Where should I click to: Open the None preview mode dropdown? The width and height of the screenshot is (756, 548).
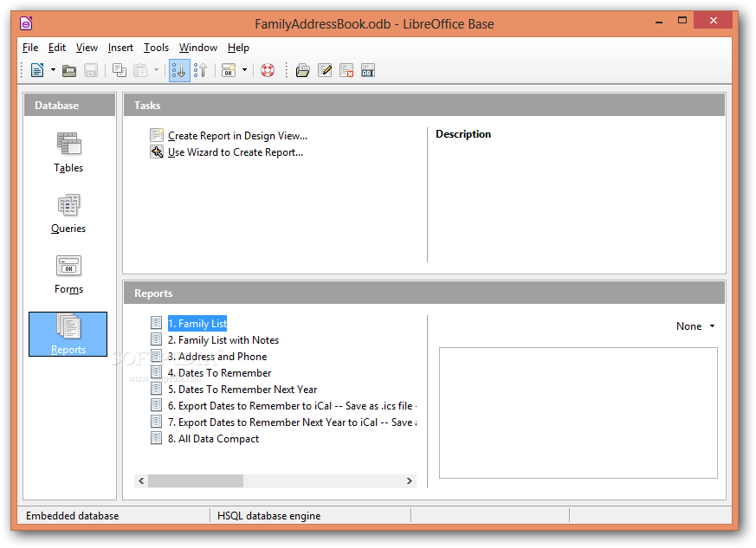pyautogui.click(x=695, y=326)
